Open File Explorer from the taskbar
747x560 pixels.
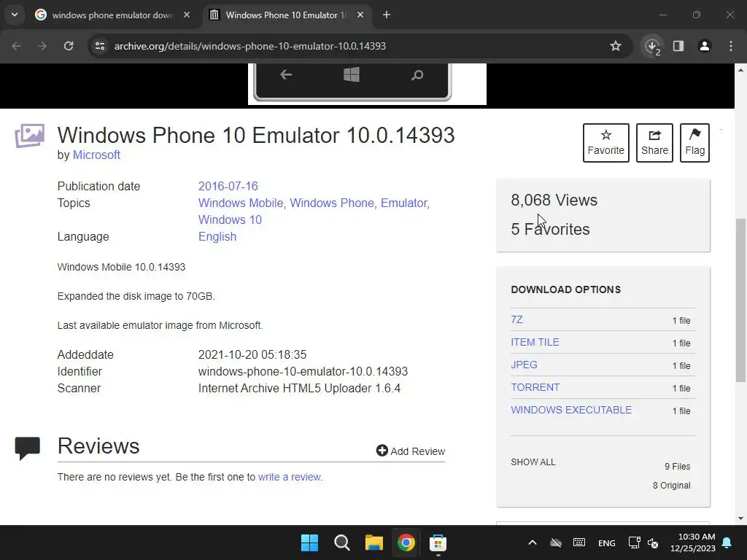374,542
